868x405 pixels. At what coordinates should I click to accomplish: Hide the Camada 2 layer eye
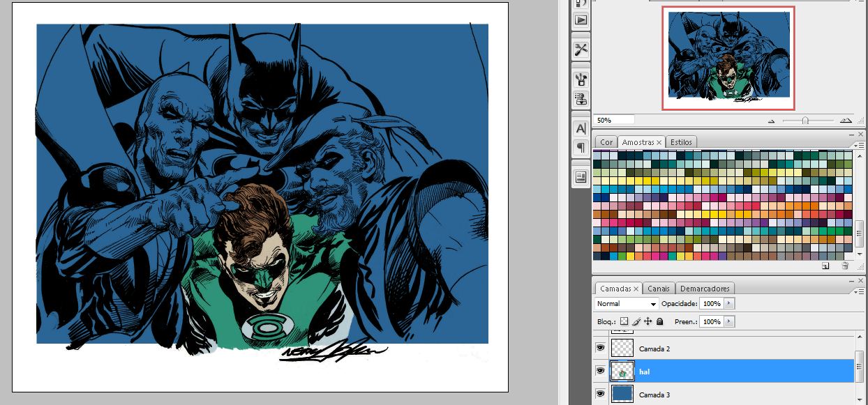[x=600, y=348]
